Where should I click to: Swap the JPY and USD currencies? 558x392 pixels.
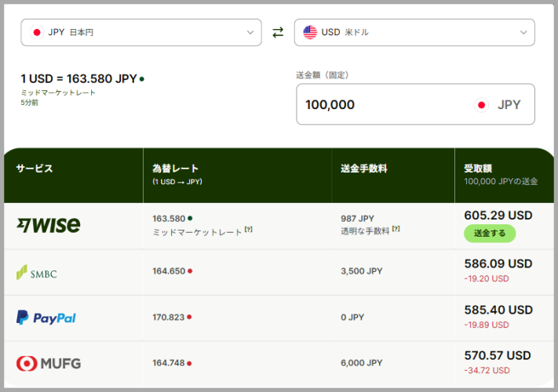pos(278,32)
